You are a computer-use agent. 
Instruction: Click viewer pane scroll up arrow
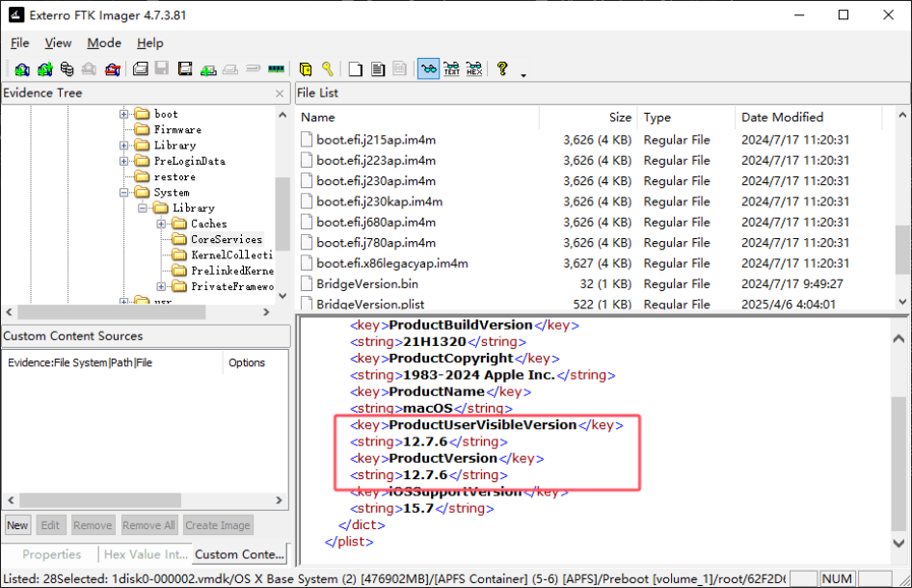click(x=899, y=339)
